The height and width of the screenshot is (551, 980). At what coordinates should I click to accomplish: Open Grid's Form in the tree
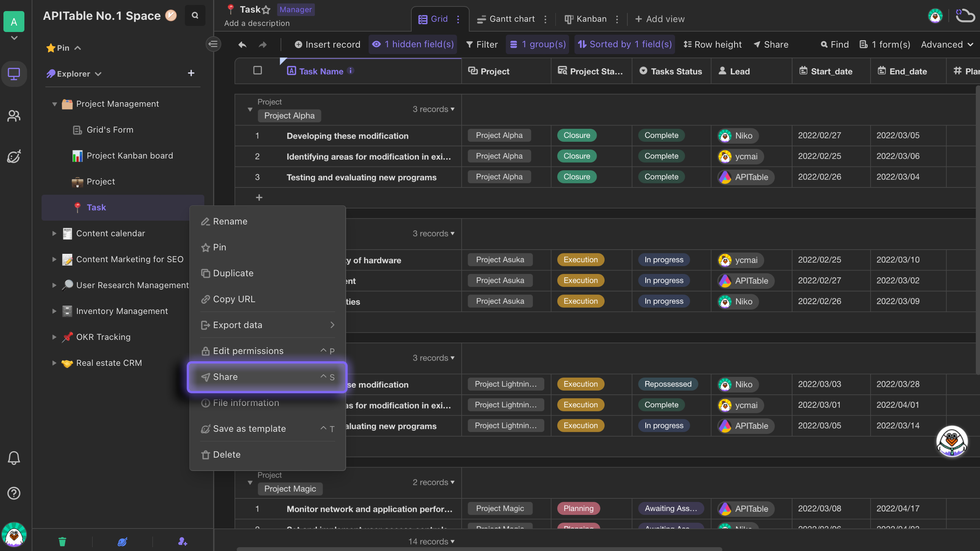coord(110,130)
